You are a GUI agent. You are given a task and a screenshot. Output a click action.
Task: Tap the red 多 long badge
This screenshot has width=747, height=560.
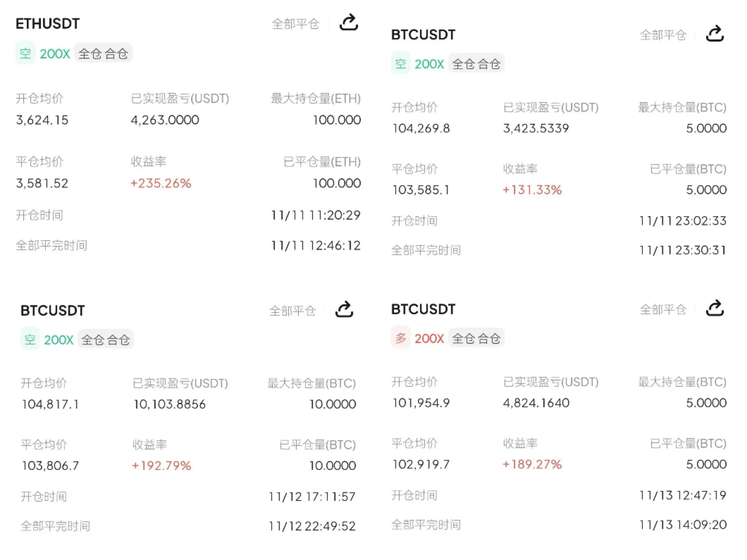pos(400,338)
